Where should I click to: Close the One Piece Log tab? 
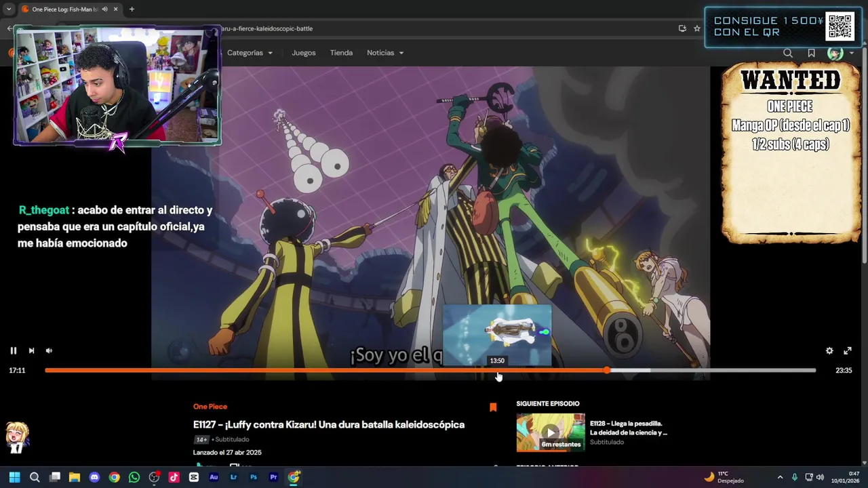[x=115, y=9]
